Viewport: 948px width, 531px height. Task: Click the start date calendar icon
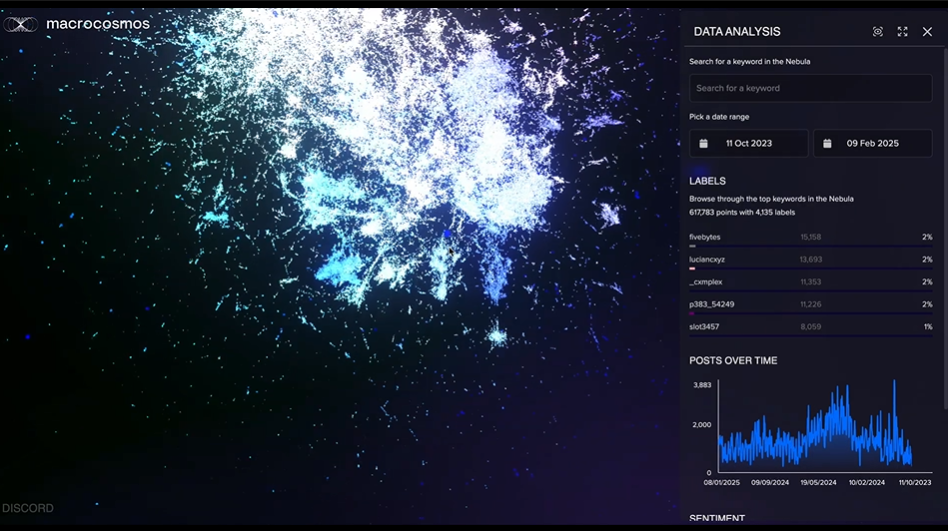pyautogui.click(x=703, y=144)
